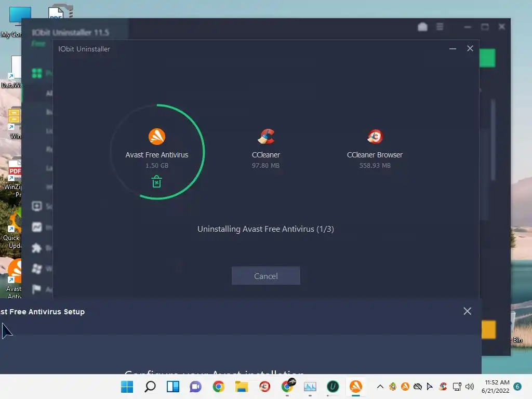Open the clock and date 11:52 AM
Viewport: 532px width, 399px height.
(496, 387)
